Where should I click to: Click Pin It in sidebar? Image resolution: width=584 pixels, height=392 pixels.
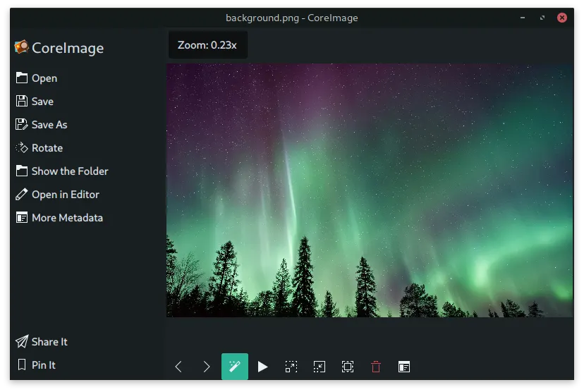[35, 365]
